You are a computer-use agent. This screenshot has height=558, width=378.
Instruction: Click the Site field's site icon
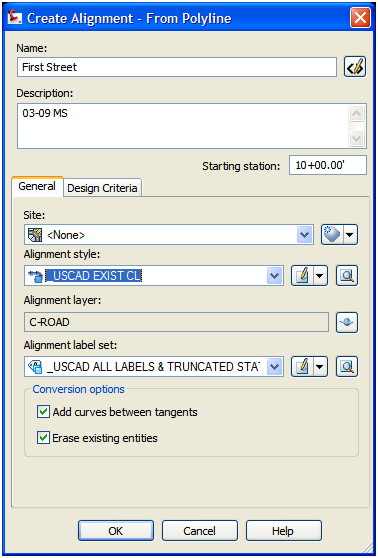point(35,235)
